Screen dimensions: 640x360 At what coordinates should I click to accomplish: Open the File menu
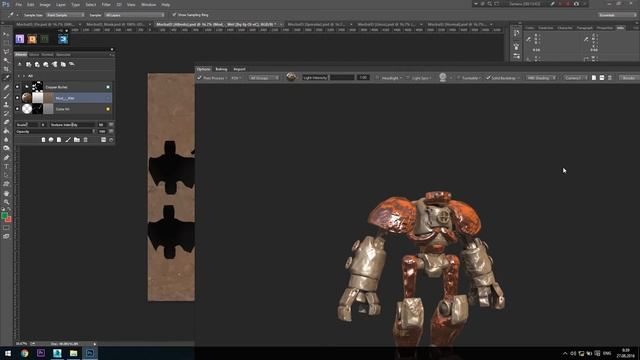18,4
